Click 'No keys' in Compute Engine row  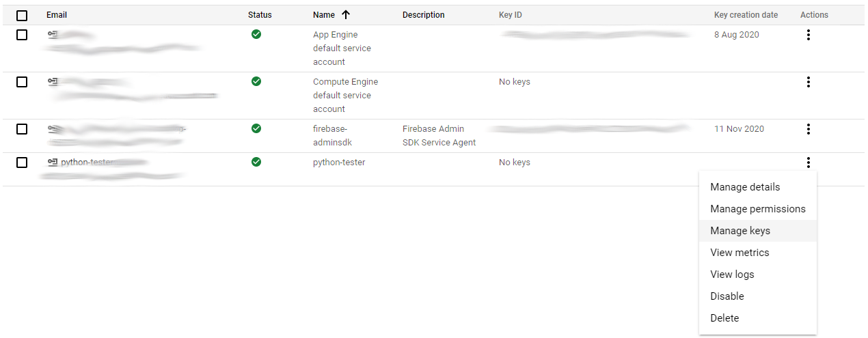[515, 82]
